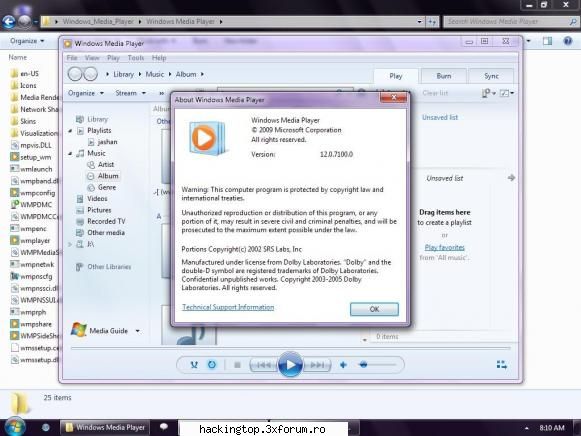Click Explorer search Windows Media Player box
The width and height of the screenshot is (581, 436).
coord(511,21)
